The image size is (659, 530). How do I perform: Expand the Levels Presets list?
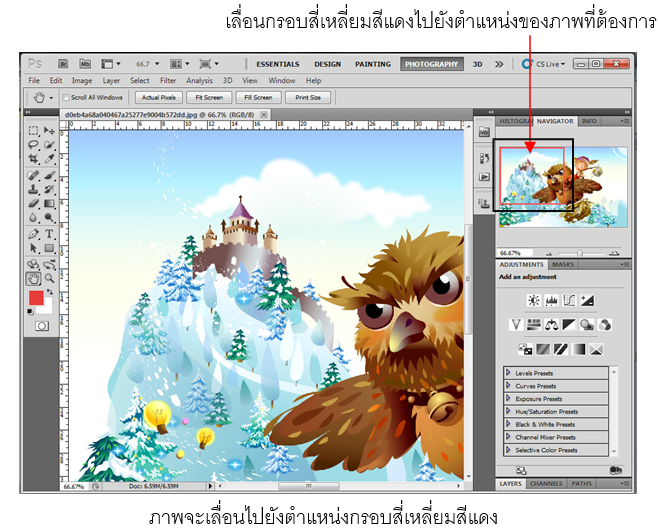[509, 373]
